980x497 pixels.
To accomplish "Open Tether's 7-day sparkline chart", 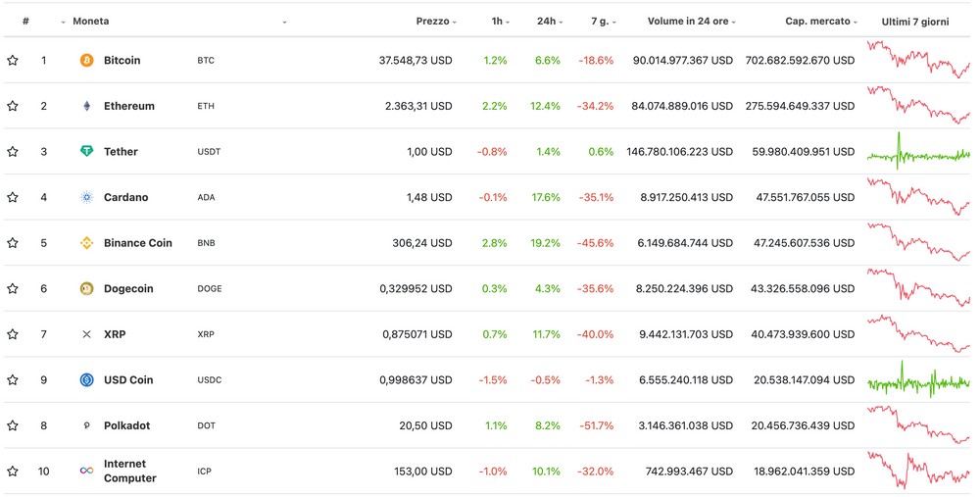I will (917, 152).
